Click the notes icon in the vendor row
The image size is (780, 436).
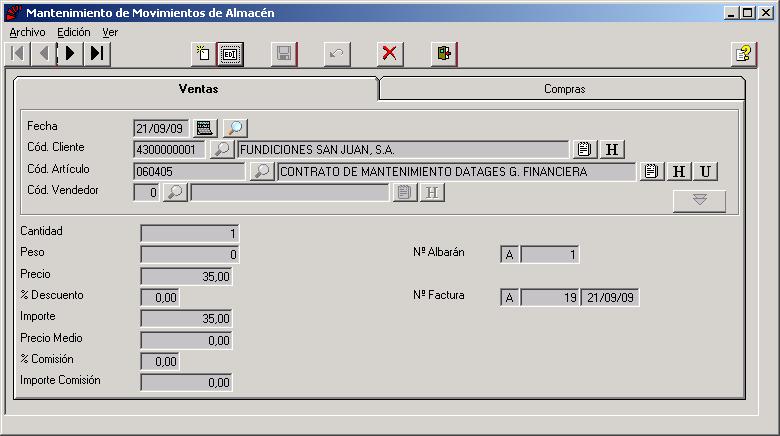tap(404, 192)
